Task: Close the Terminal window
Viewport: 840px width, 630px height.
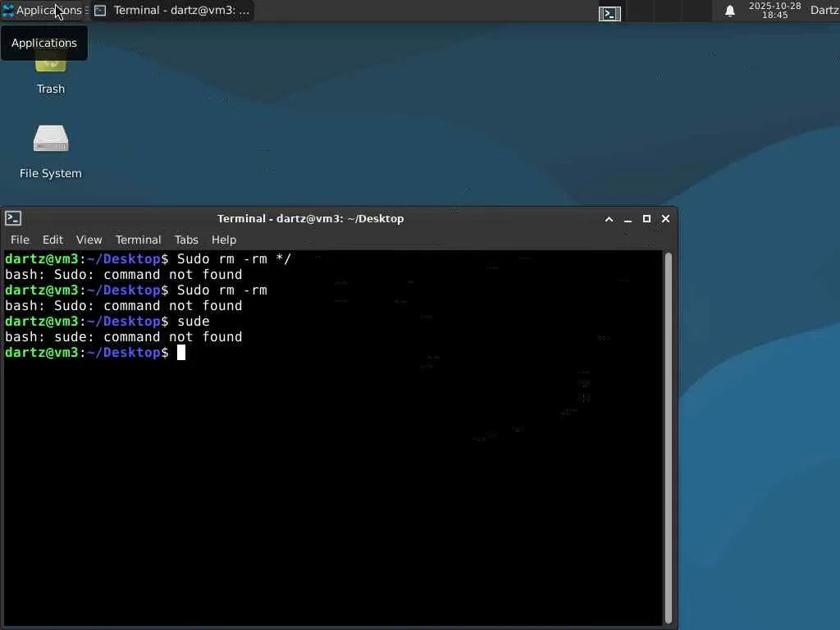Action: point(665,218)
